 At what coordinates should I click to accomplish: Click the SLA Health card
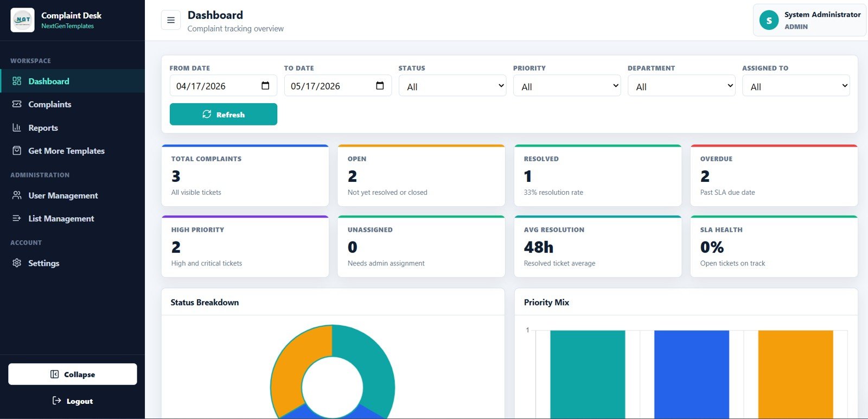pyautogui.click(x=774, y=246)
